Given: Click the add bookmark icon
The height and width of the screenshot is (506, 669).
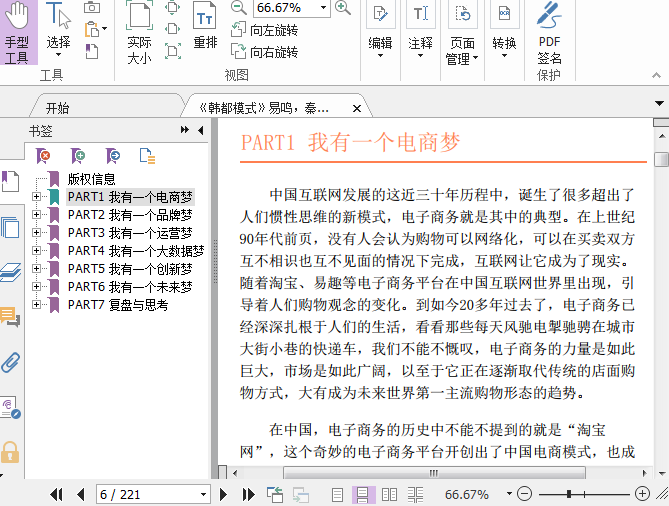Looking at the screenshot, I should (x=78, y=156).
